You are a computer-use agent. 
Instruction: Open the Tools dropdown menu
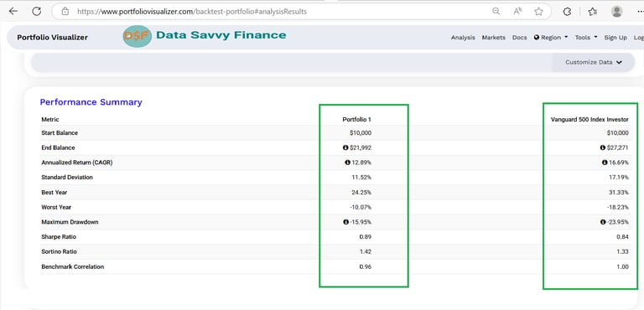tap(586, 38)
